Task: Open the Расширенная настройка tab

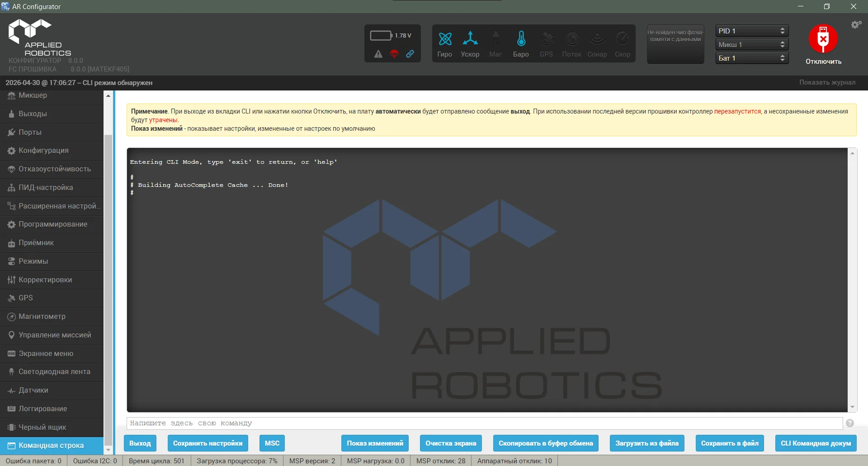Action: coord(52,206)
